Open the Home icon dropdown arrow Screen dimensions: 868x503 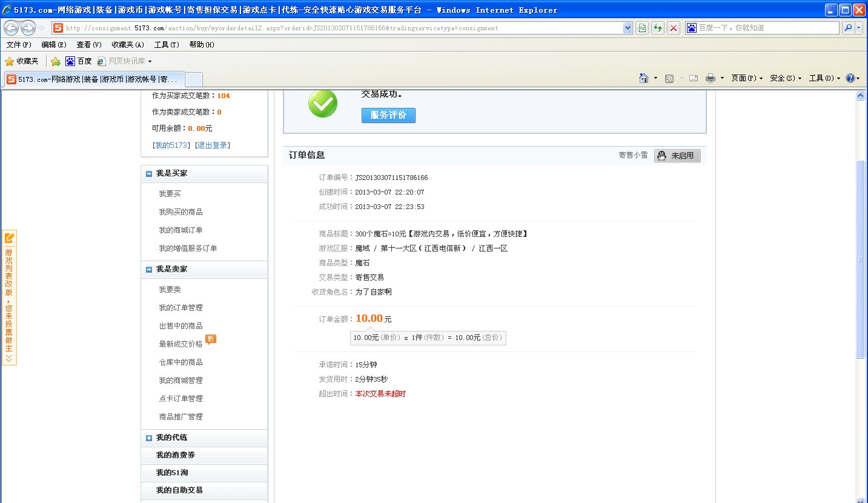pos(655,78)
